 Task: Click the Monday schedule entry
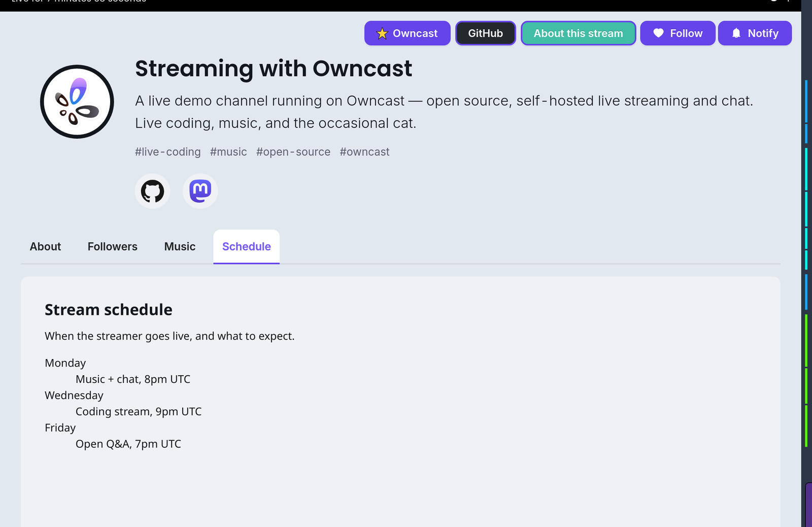tap(65, 363)
